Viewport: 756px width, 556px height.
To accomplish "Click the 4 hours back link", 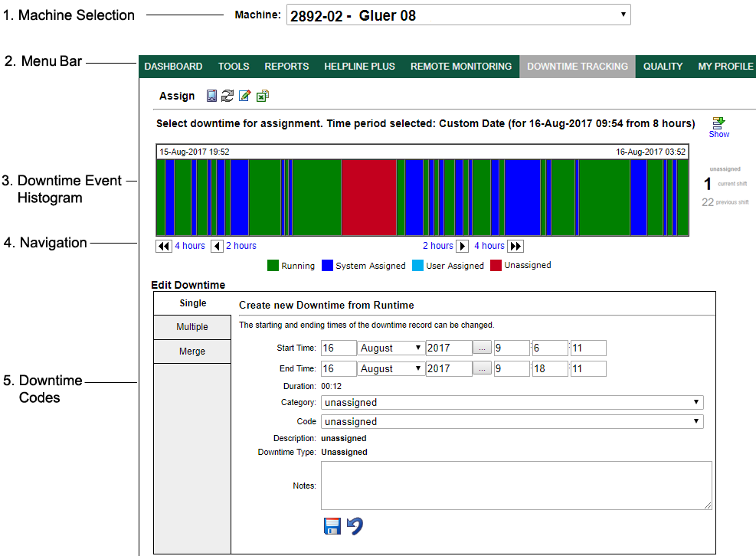I will click(189, 246).
